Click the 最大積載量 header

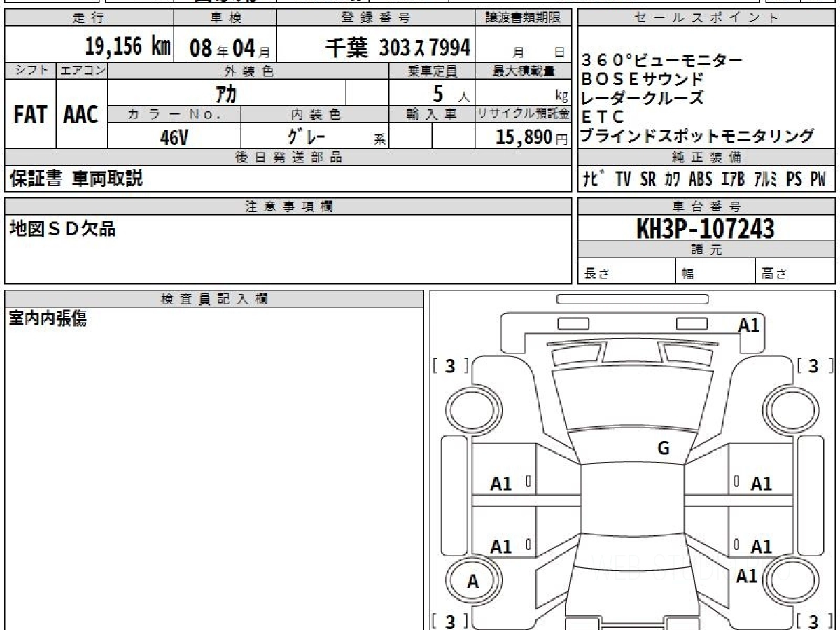pos(524,71)
